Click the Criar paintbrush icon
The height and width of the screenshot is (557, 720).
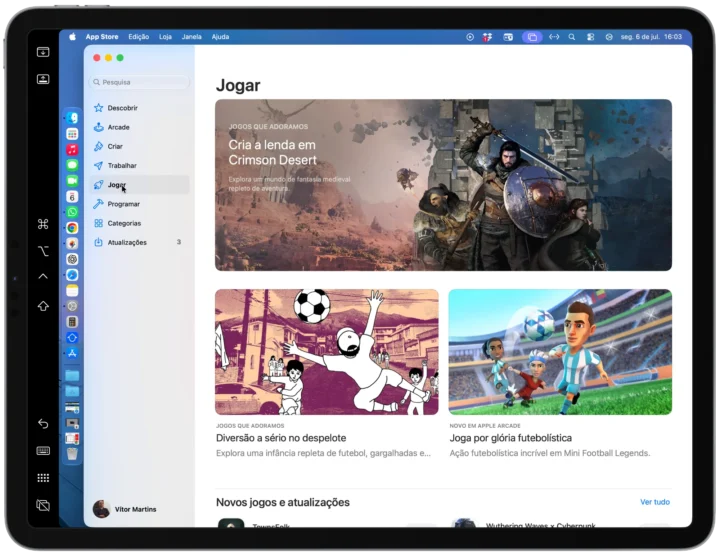[98, 146]
